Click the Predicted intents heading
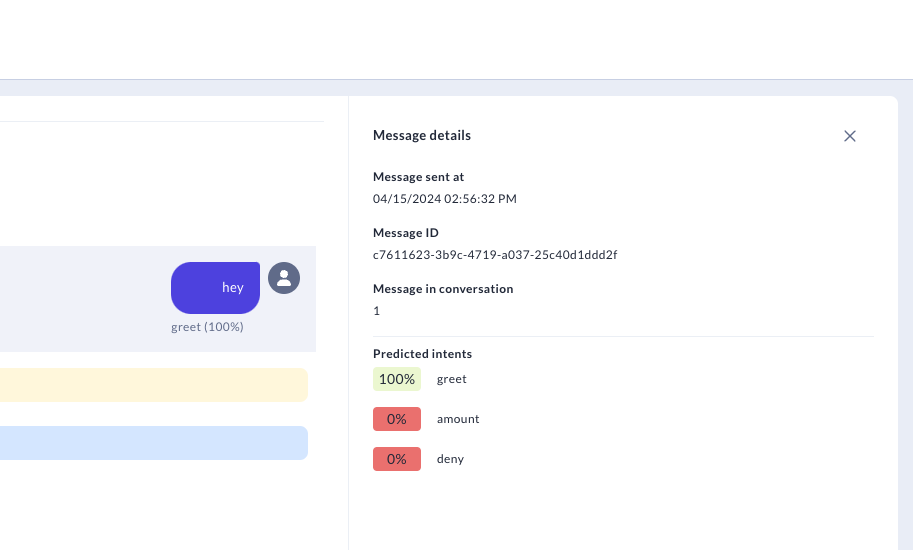This screenshot has height=550, width=913. 422,354
